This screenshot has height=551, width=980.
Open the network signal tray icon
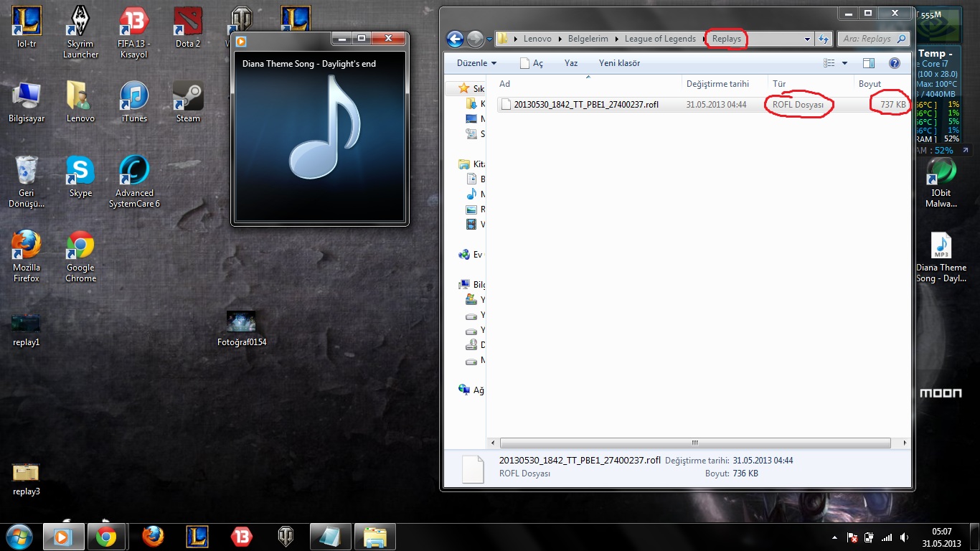[x=887, y=537]
